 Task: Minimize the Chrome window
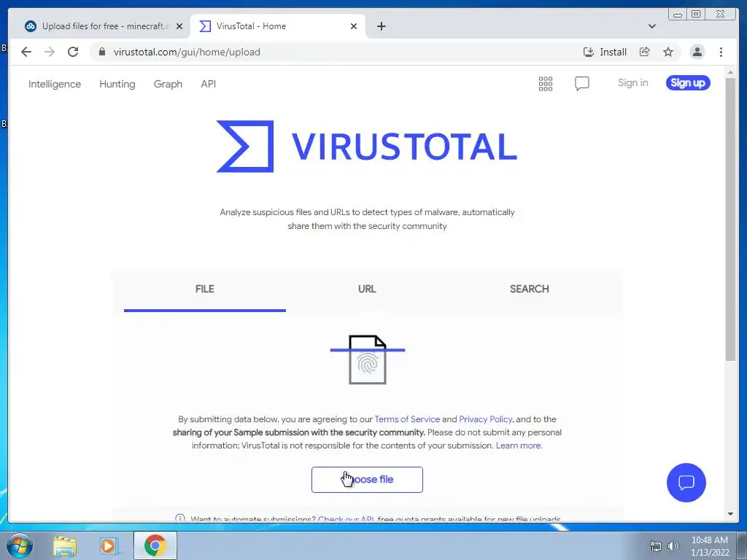[678, 15]
